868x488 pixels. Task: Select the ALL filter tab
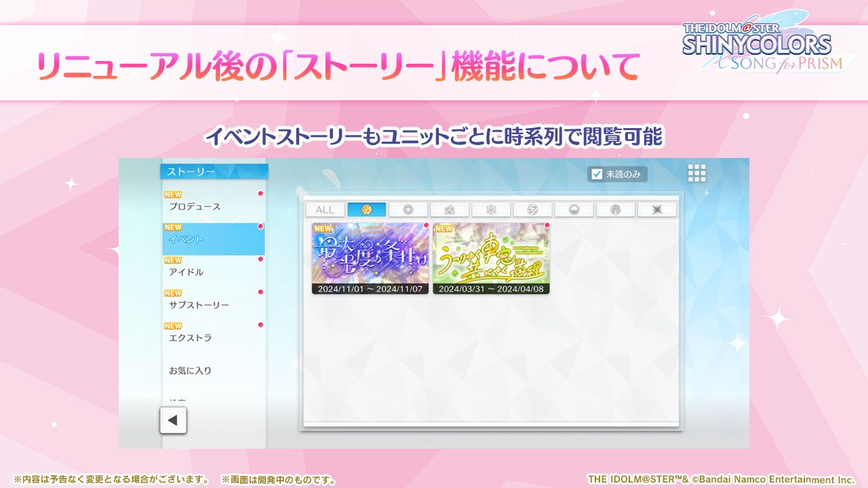coord(325,210)
